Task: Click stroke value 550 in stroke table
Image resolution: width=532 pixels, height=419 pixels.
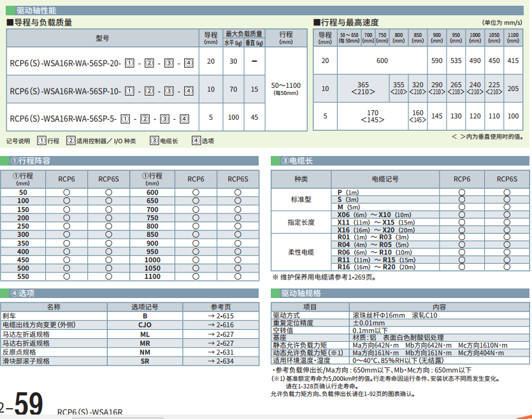Action: 23,276
